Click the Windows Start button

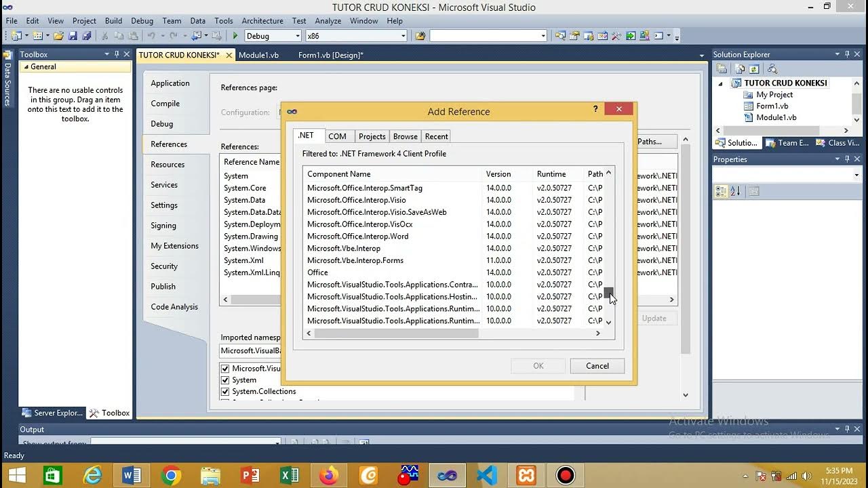point(16,475)
